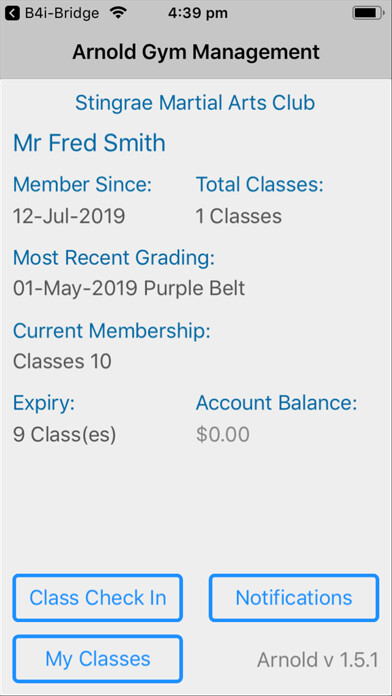Tap the Total Classes label
This screenshot has width=392, height=696.
(x=260, y=184)
